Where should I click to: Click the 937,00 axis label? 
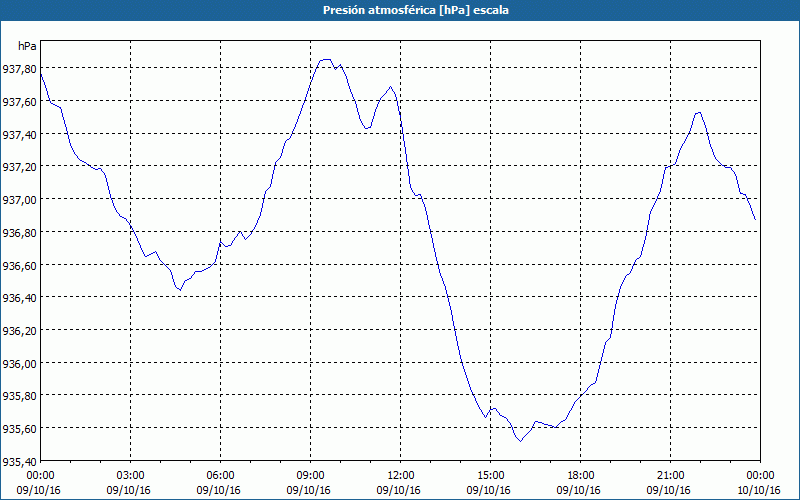[19, 199]
